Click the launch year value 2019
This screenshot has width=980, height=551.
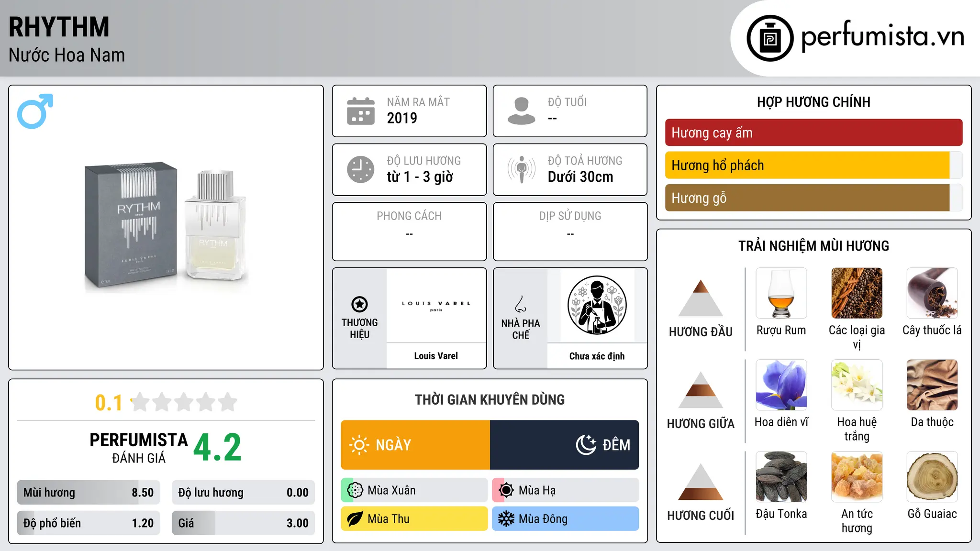(x=402, y=118)
